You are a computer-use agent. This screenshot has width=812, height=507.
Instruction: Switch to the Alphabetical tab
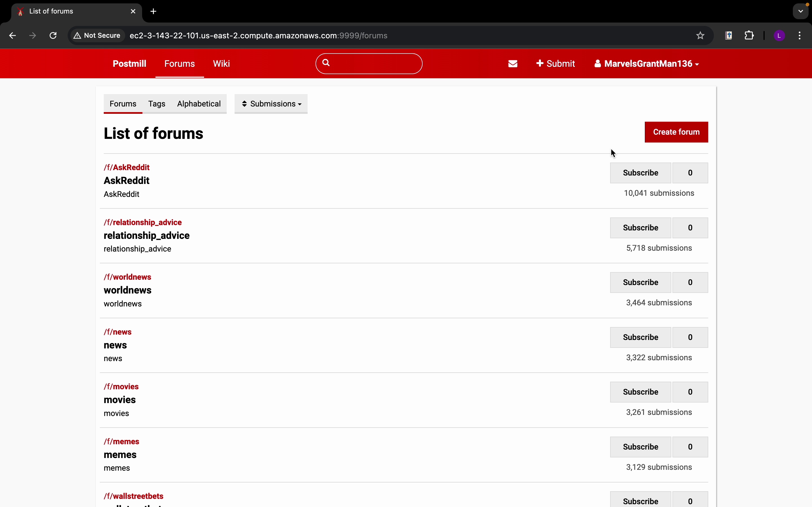click(x=199, y=104)
